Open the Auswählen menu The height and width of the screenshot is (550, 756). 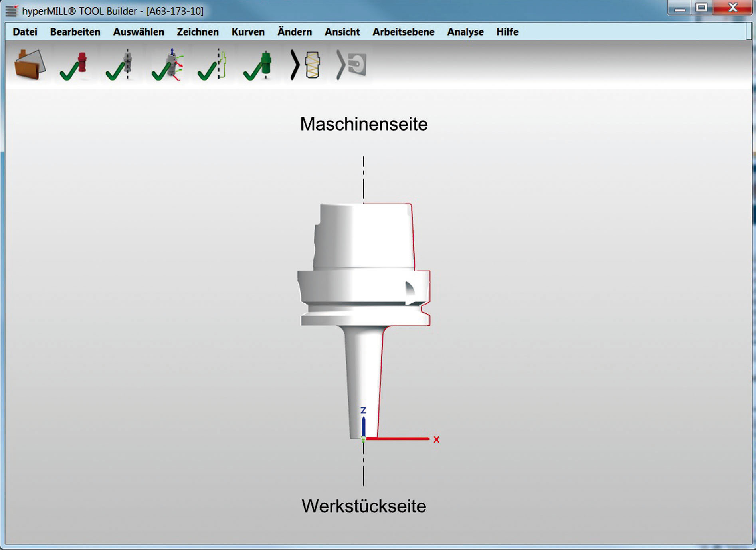(139, 32)
